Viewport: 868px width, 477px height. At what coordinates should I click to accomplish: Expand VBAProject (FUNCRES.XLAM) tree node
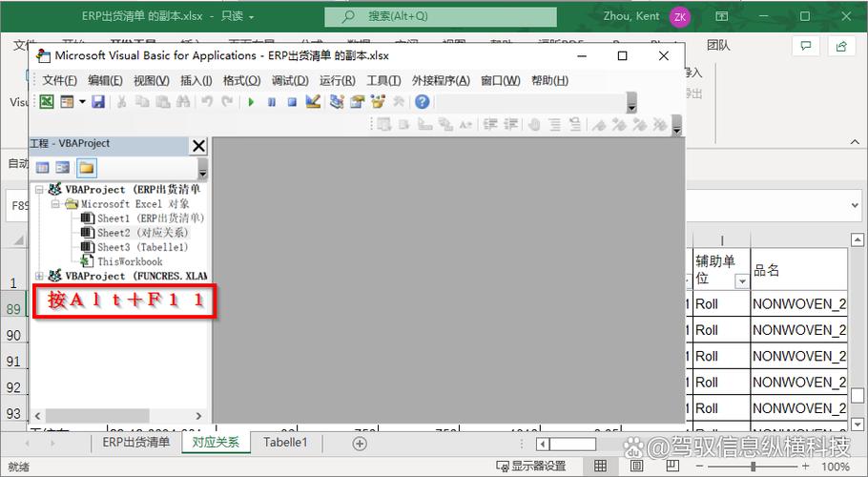point(39,276)
